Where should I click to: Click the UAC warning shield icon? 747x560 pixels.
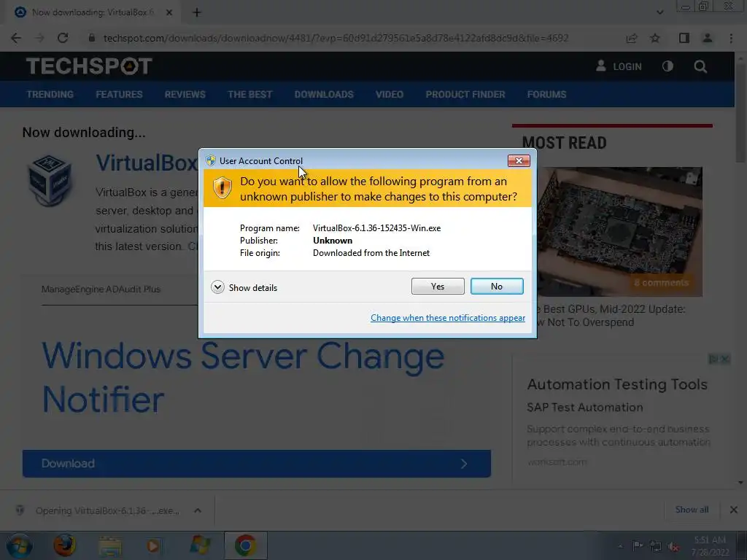click(x=222, y=187)
